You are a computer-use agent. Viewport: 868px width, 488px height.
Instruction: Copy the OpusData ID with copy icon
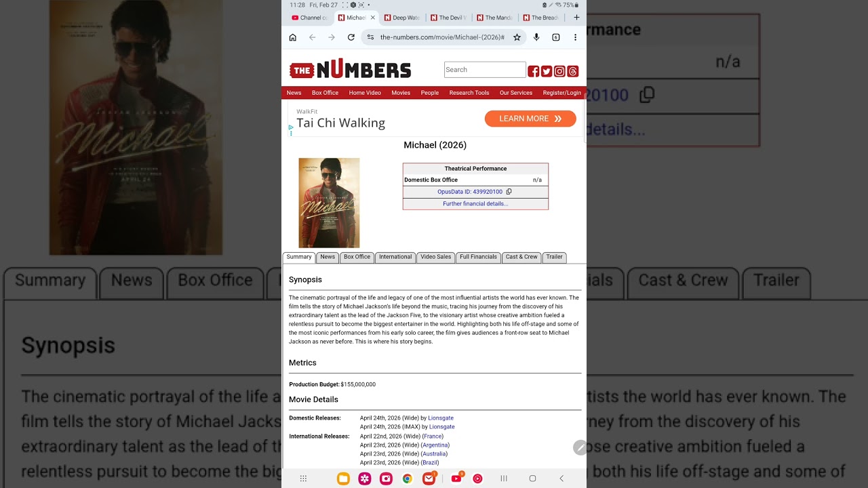point(509,192)
